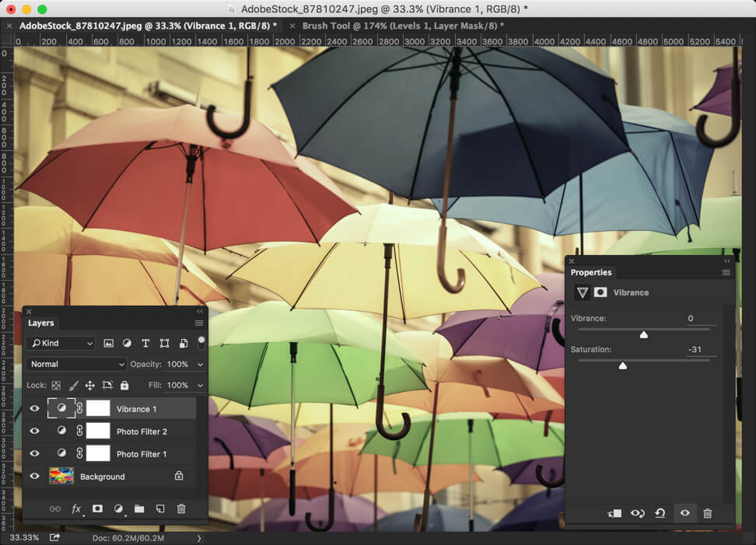Click the Photo Filter 2 mask thumbnail
The width and height of the screenshot is (756, 545).
coord(98,431)
